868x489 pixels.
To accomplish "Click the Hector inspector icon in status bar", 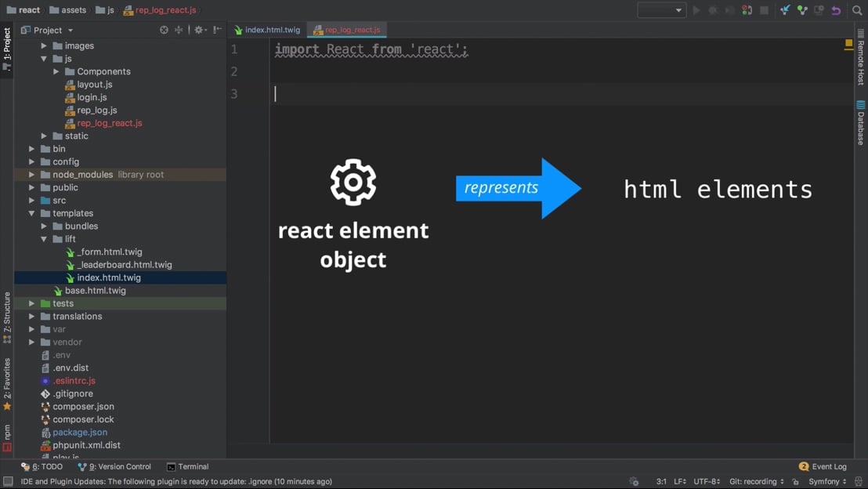I will tap(859, 481).
